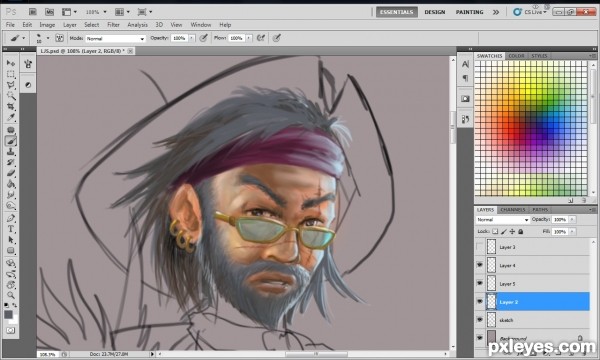Select the 3D Camera Orbit tool
The width and height of the screenshot is (600, 360).
[11, 274]
